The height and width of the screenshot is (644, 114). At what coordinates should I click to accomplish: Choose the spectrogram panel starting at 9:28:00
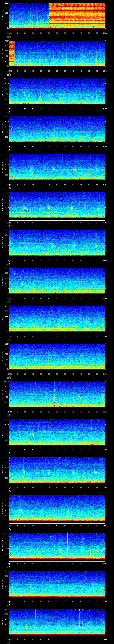pos(57,546)
